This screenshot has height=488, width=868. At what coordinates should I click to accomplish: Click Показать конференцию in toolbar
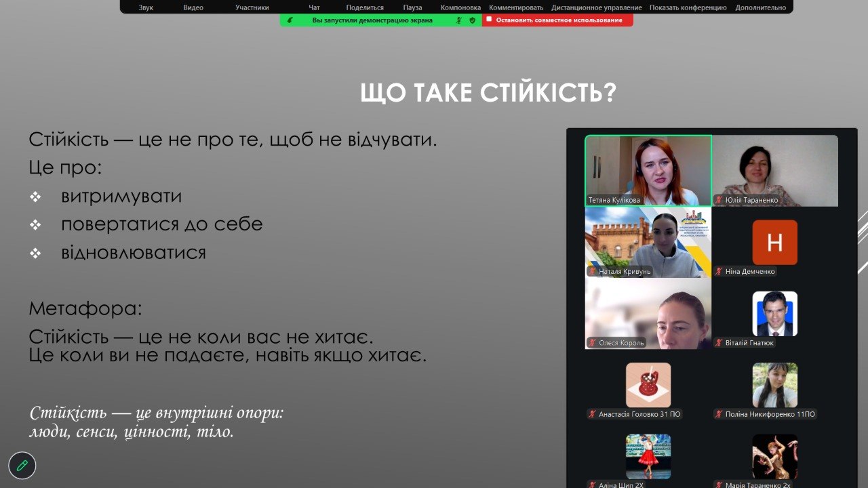[x=688, y=7]
